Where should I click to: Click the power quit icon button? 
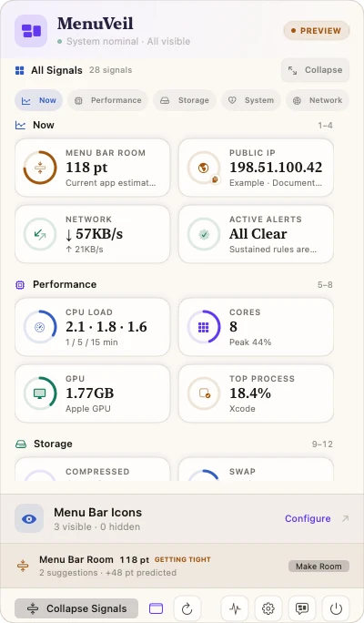336,608
